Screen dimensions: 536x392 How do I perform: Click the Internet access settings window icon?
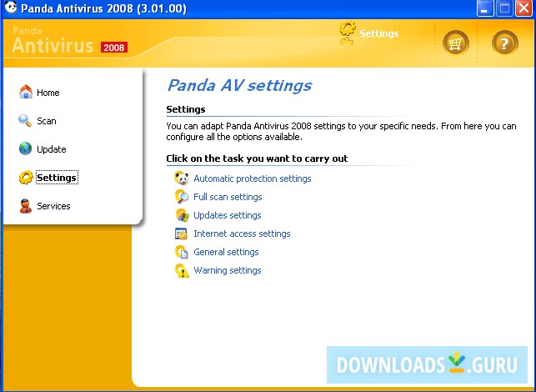point(181,234)
